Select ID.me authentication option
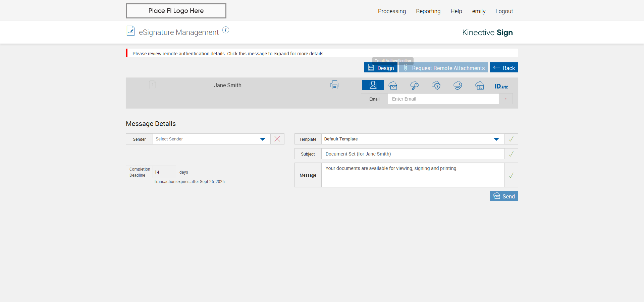This screenshot has height=302, width=644. point(501,86)
